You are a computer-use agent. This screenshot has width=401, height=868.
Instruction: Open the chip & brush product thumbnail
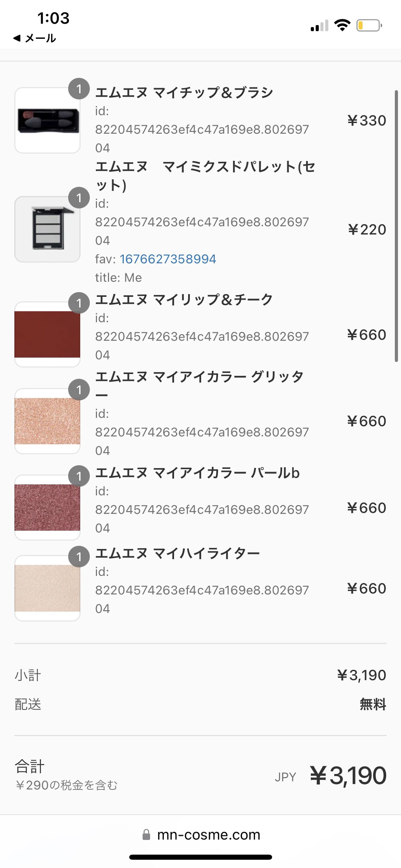point(47,120)
